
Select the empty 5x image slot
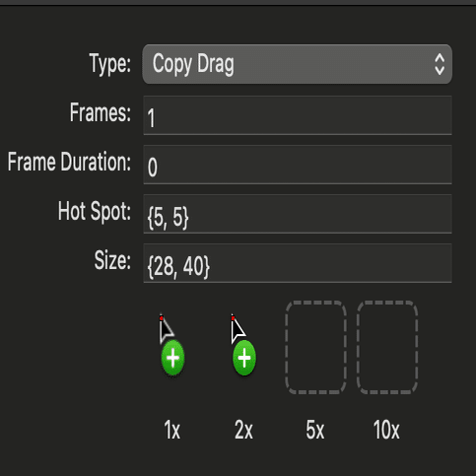tap(315, 347)
